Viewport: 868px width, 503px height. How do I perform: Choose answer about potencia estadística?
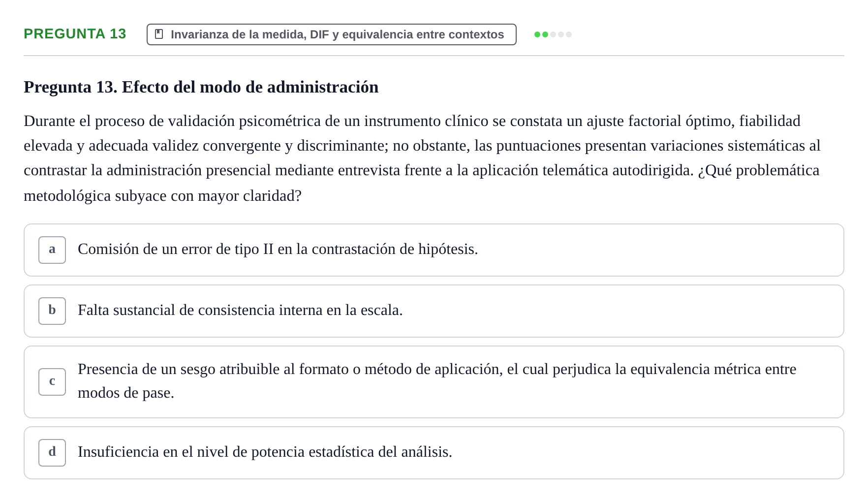pos(434,453)
